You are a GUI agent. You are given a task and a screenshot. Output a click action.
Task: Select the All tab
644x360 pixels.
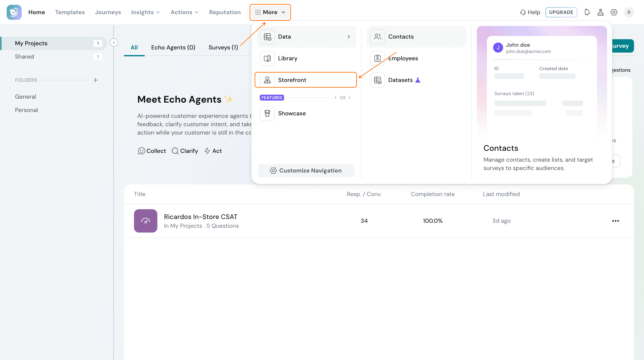(x=134, y=48)
